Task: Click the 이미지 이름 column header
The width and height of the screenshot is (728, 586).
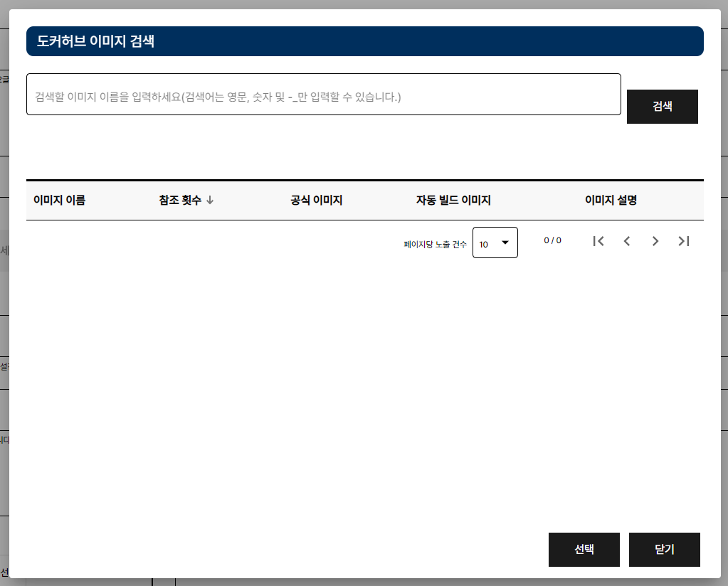Action: click(x=59, y=201)
